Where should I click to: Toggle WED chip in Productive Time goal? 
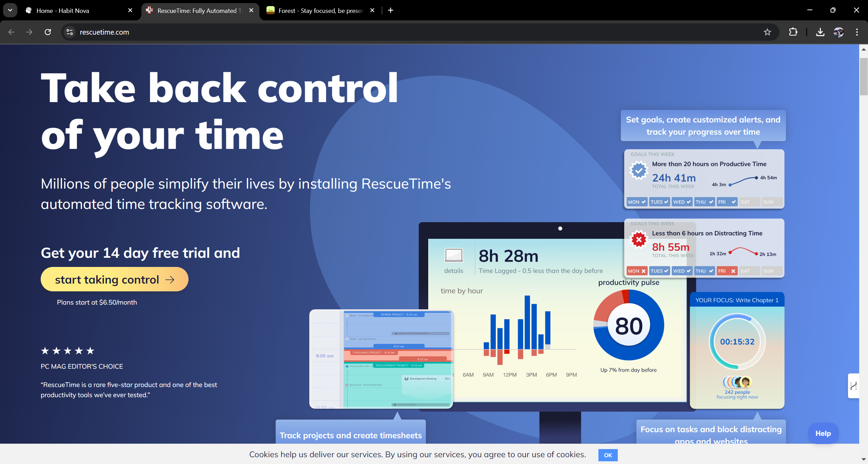tap(682, 202)
